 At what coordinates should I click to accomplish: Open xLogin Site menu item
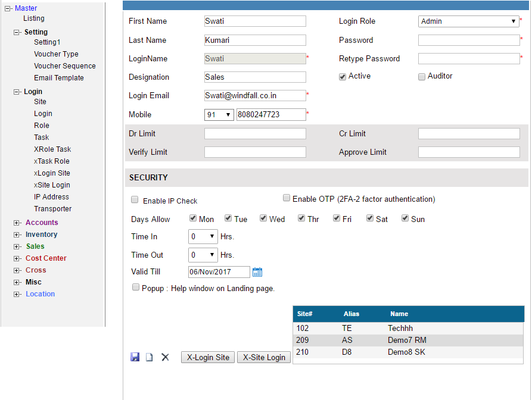[x=52, y=173]
